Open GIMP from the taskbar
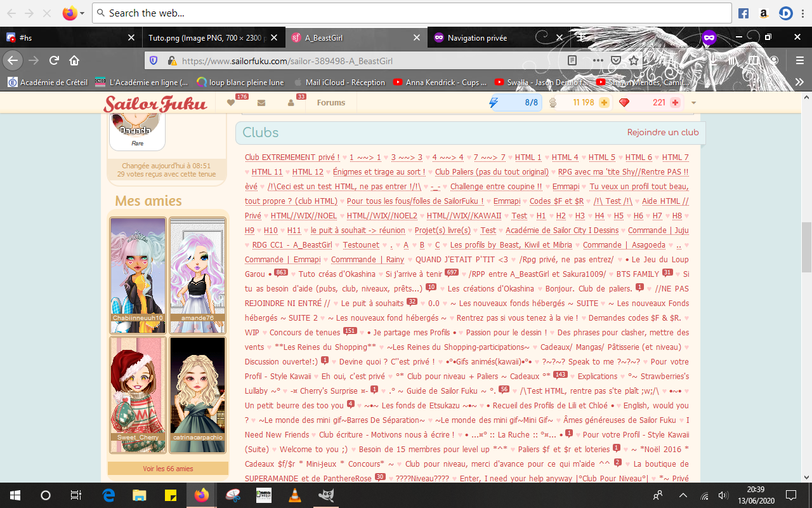 [325, 495]
